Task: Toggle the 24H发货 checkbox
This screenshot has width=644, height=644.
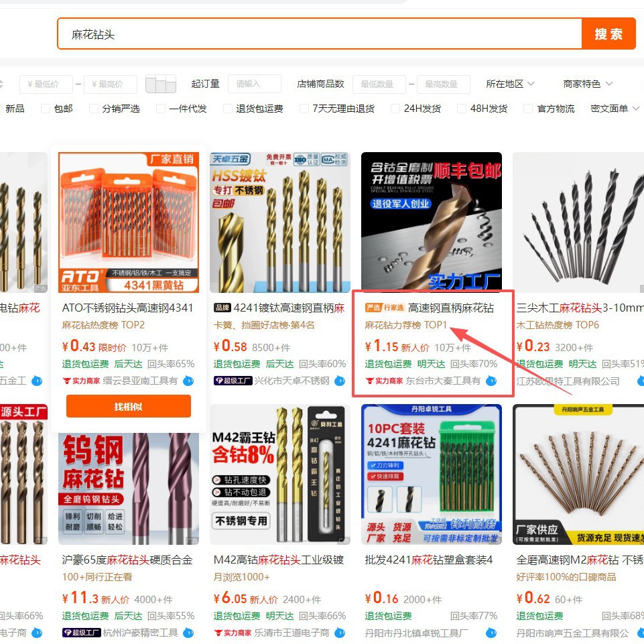Action: click(x=395, y=109)
